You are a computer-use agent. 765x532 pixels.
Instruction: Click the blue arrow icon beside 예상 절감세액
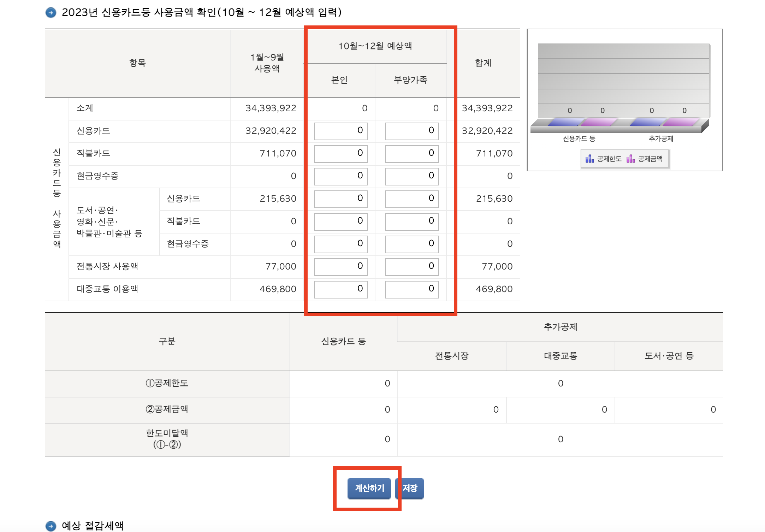(51, 526)
